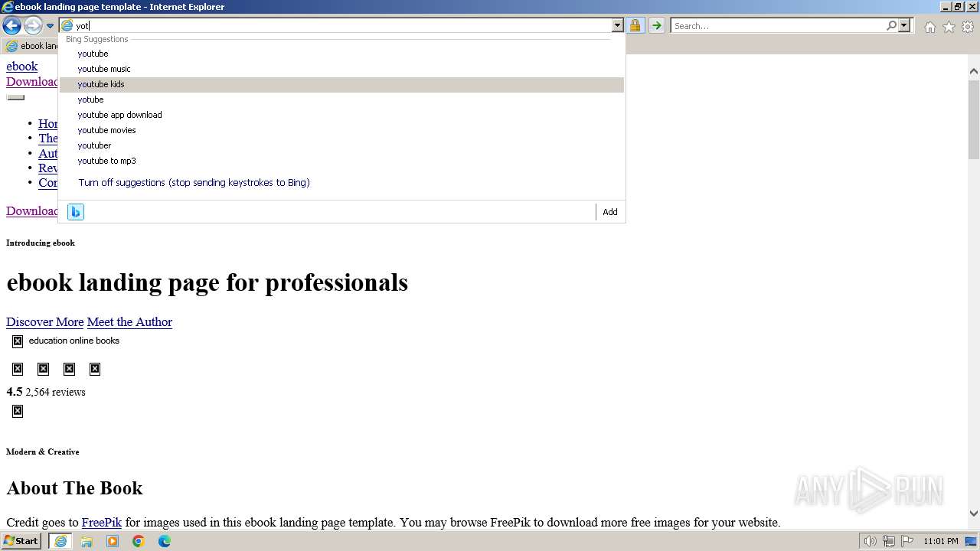The width and height of the screenshot is (980, 551).
Task: Open the recent pages dropdown arrow
Action: 51,26
